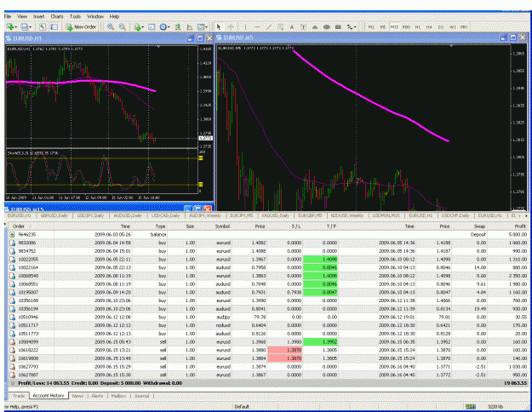Screen dimensions: 532x412
Task: Select the rectangle shape tool
Action: pyautogui.click(x=338, y=27)
